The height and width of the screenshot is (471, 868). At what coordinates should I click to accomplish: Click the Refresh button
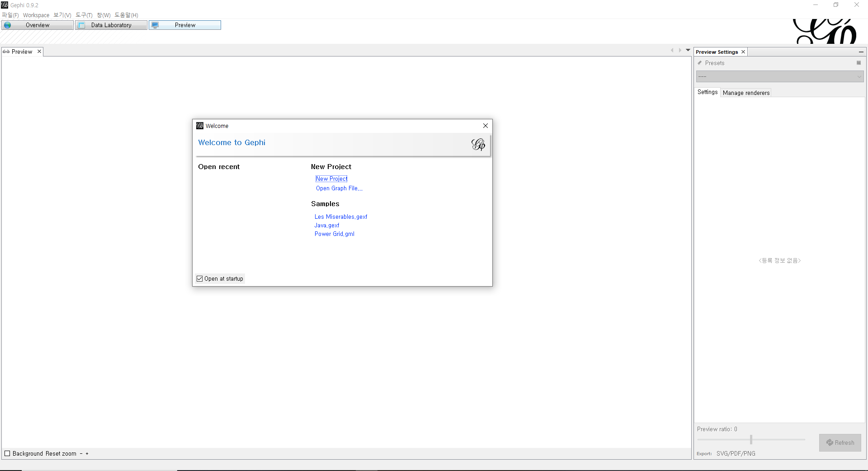click(x=840, y=443)
